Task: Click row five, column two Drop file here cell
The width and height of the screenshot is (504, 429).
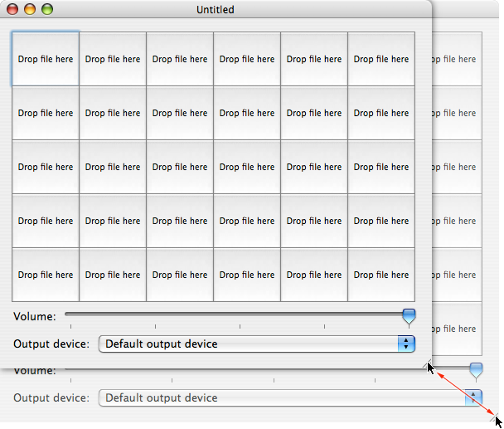Action: pos(113,275)
